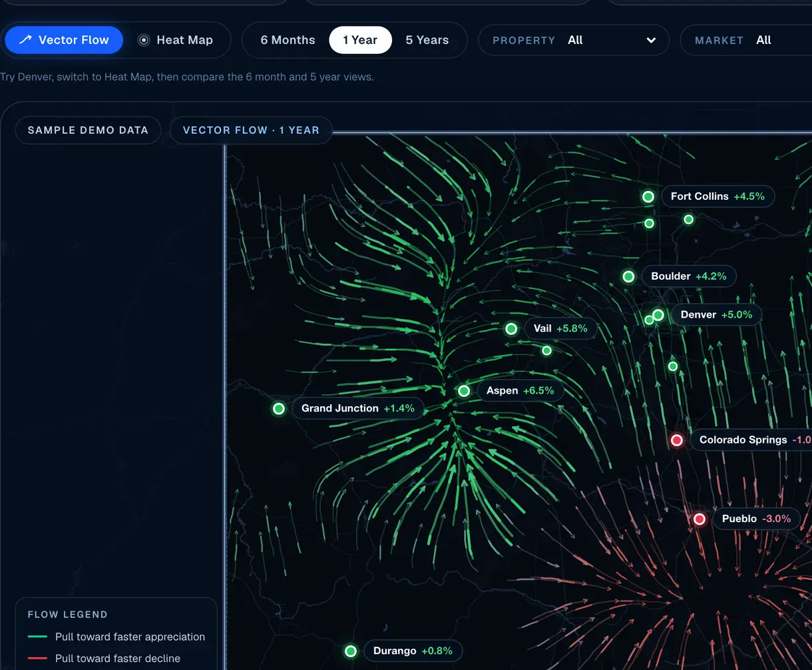This screenshot has height=670, width=812.
Task: Open the Market All dropdown
Action: [746, 40]
